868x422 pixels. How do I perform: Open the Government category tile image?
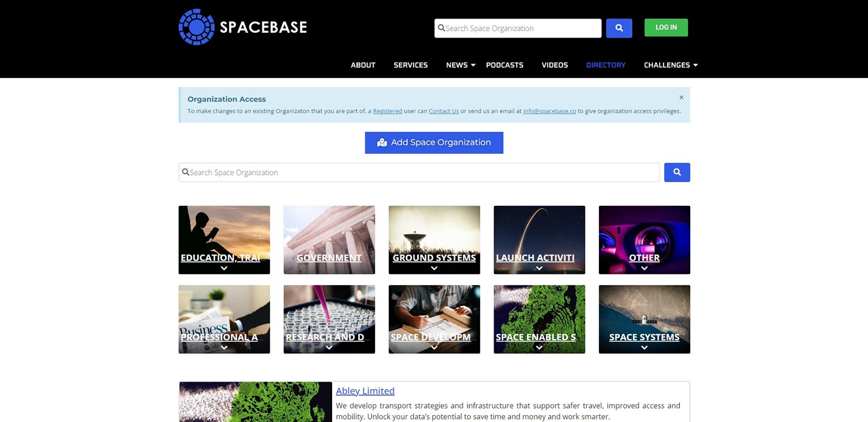pos(329,234)
